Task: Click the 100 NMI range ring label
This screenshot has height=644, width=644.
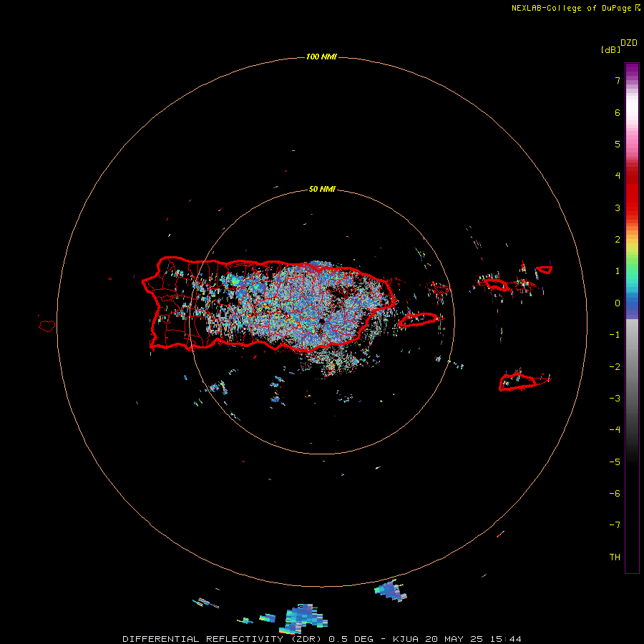Action: point(321,57)
